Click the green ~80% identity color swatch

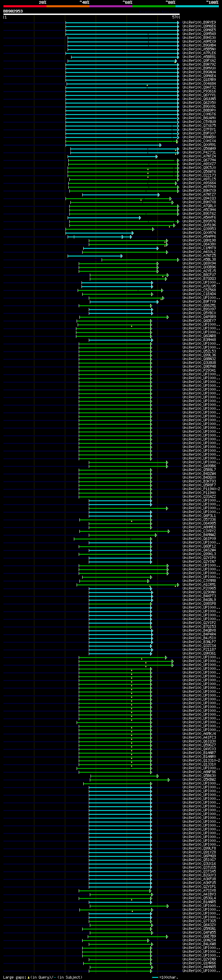(154, 6)
